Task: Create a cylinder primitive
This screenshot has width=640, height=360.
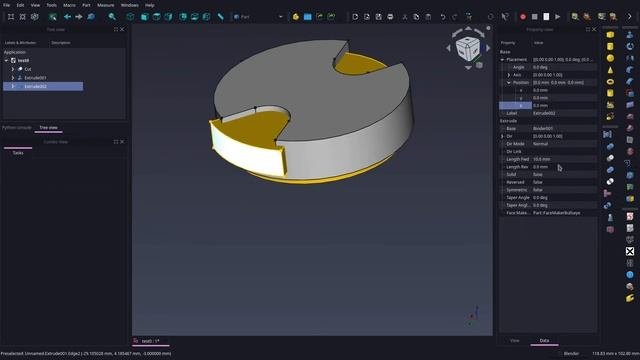Action: tap(610, 47)
